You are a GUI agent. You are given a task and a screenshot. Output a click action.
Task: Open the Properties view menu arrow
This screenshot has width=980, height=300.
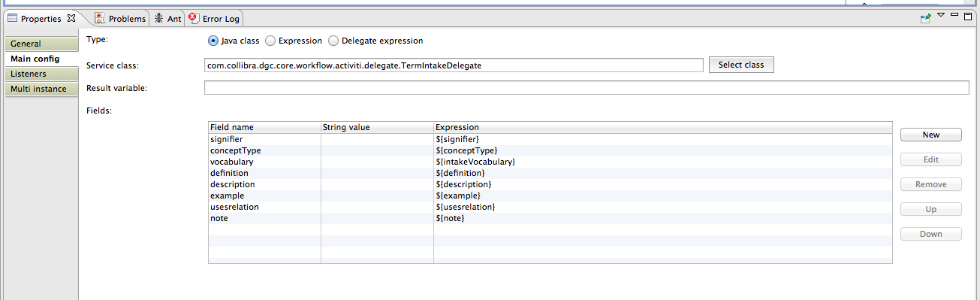[941, 16]
